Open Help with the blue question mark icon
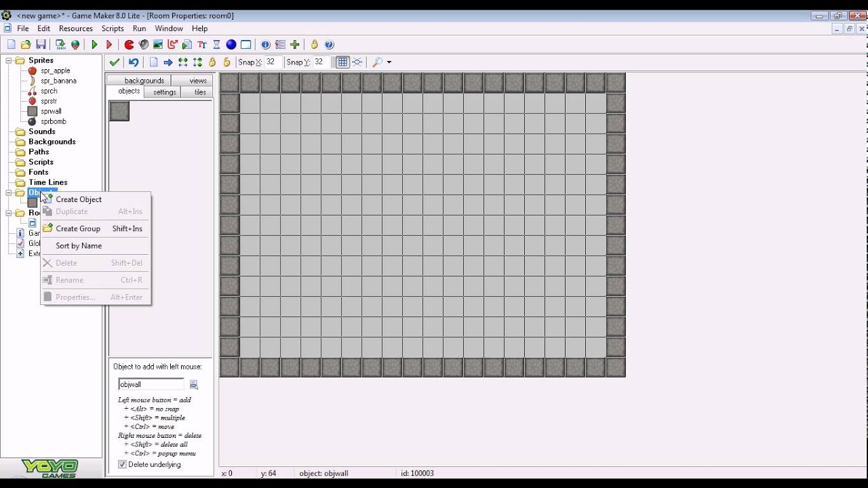Screen dimensions: 868x488 pyautogui.click(x=330, y=45)
